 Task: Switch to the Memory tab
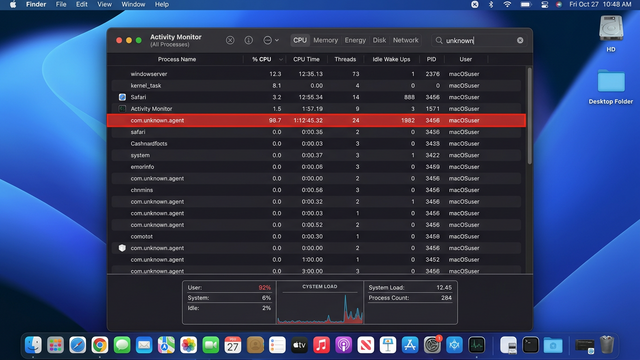[325, 40]
